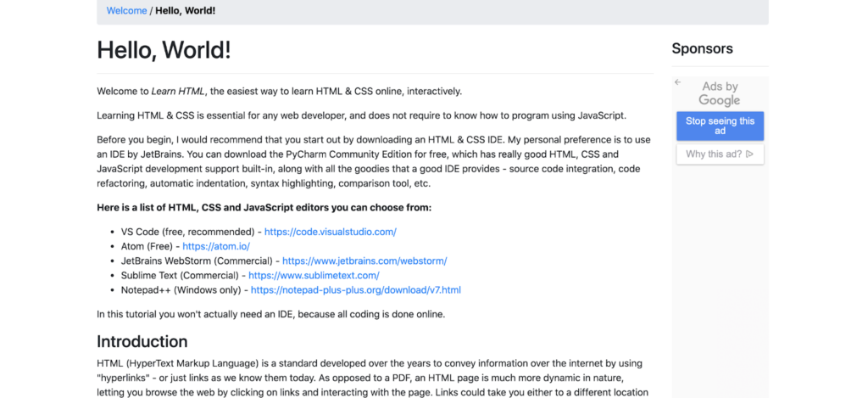Open the Welcome breadcrumb link

point(126,11)
